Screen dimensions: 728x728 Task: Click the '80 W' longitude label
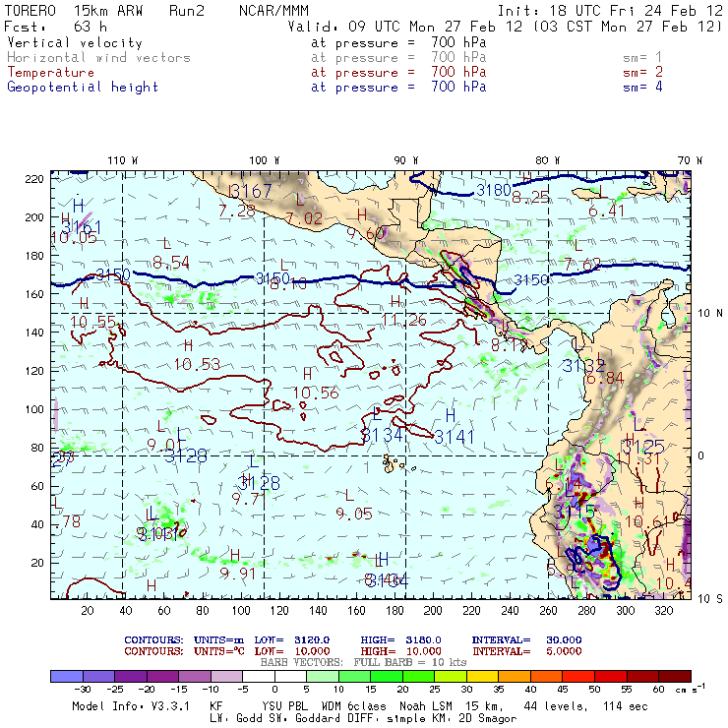click(x=547, y=160)
